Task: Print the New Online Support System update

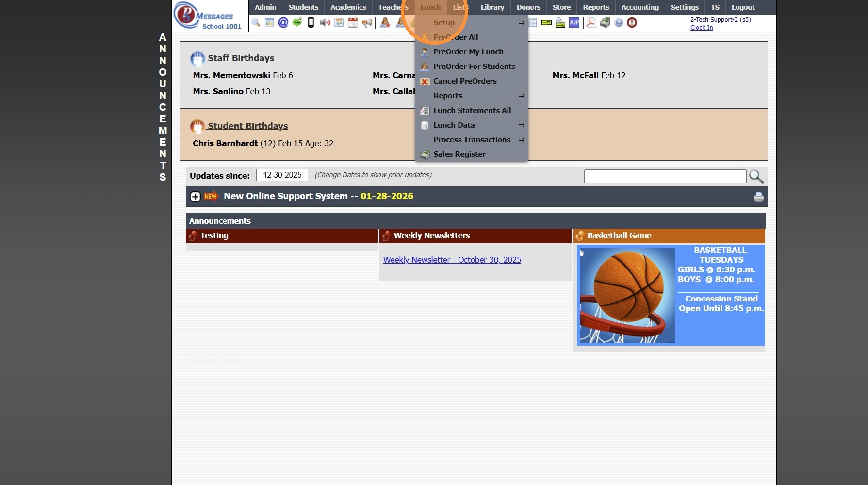Action: 759,197
